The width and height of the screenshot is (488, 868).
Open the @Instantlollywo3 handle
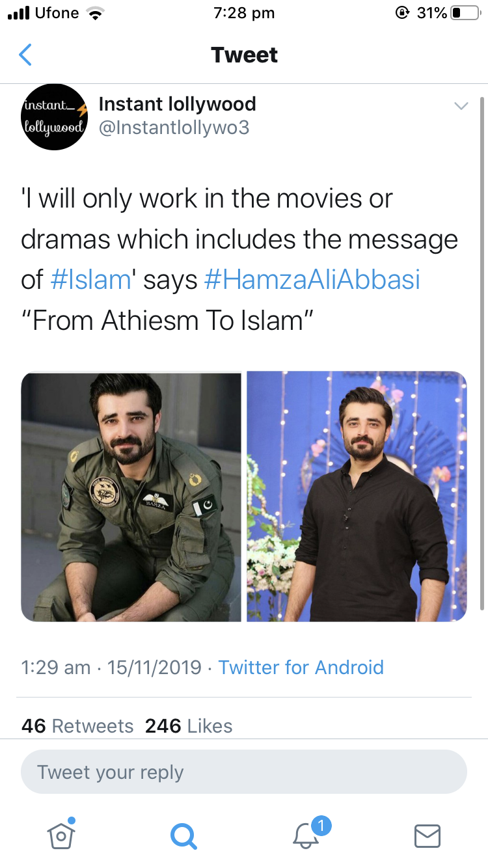point(174,128)
